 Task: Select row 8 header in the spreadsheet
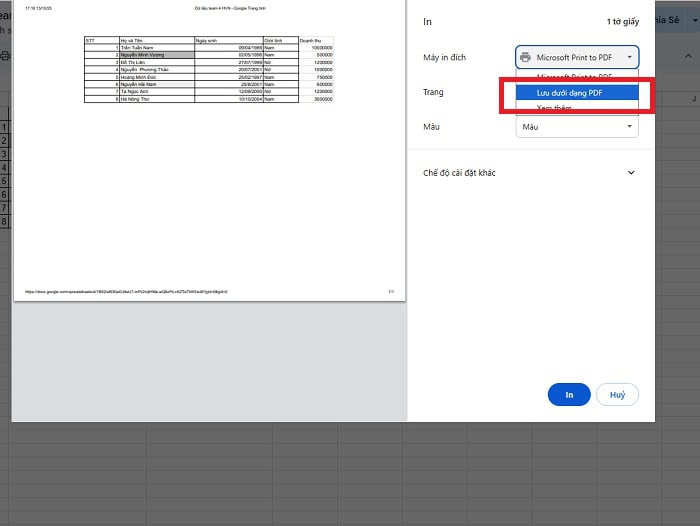tap(4, 220)
